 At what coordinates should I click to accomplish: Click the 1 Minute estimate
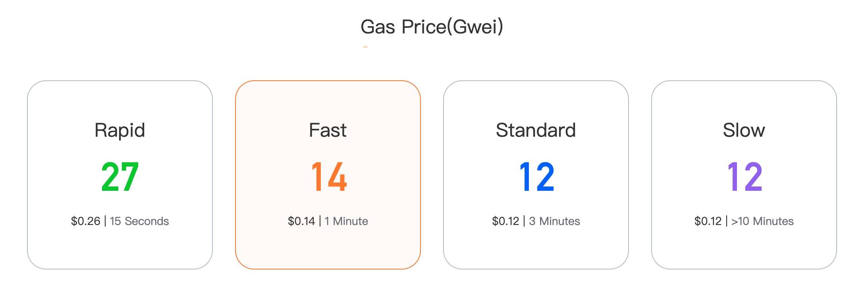346,221
